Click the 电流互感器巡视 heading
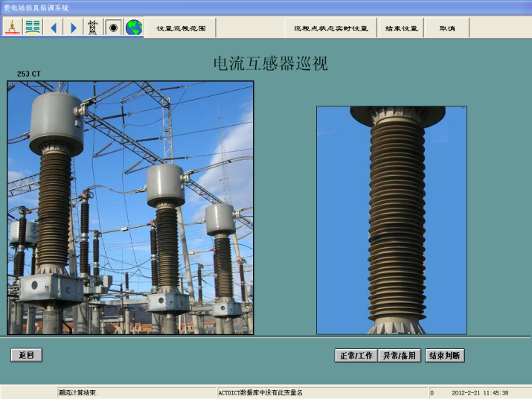This screenshot has width=532, height=399. pos(271,64)
